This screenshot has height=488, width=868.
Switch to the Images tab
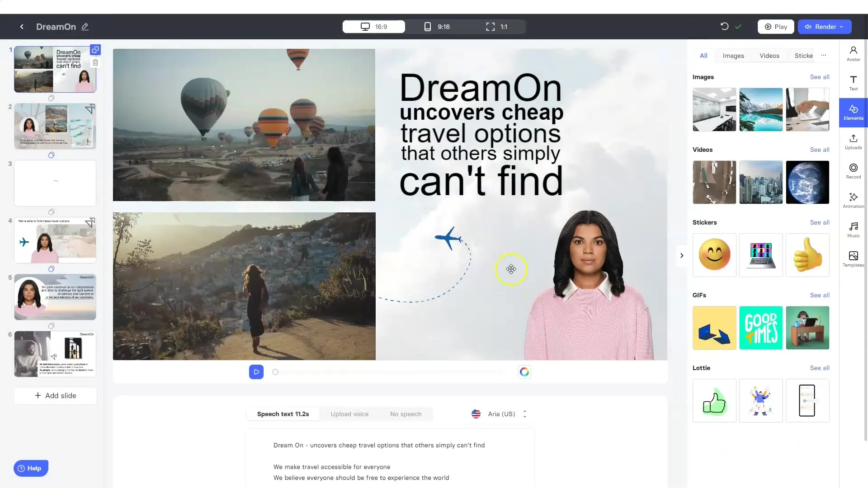pos(733,56)
